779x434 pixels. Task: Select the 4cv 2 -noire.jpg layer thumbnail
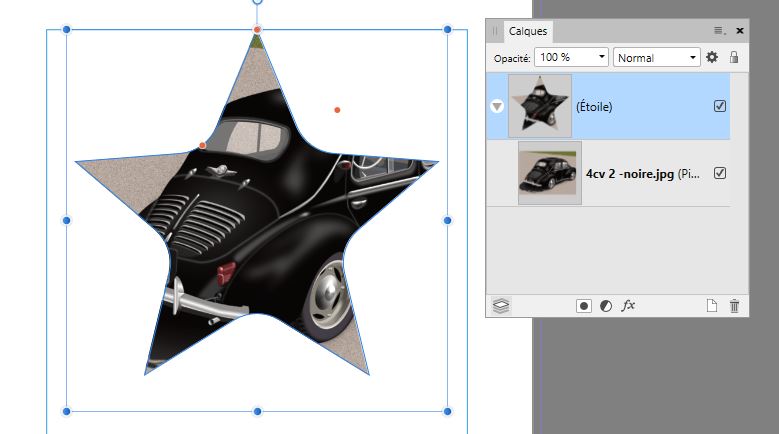pyautogui.click(x=549, y=173)
